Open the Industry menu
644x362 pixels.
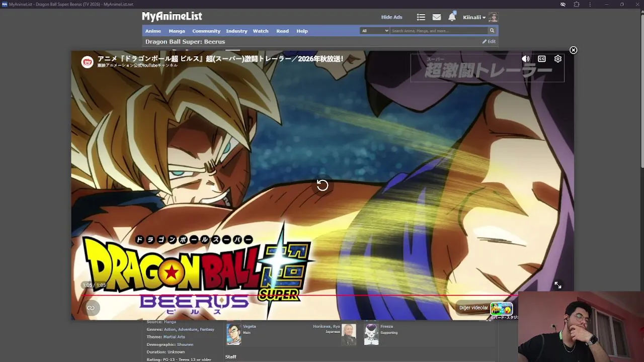click(236, 31)
